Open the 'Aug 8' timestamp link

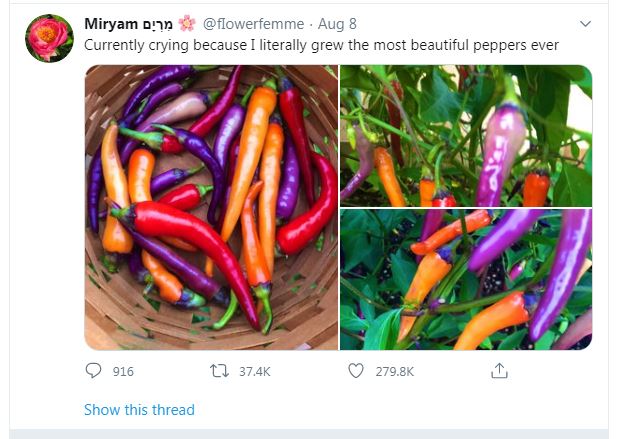tap(336, 23)
